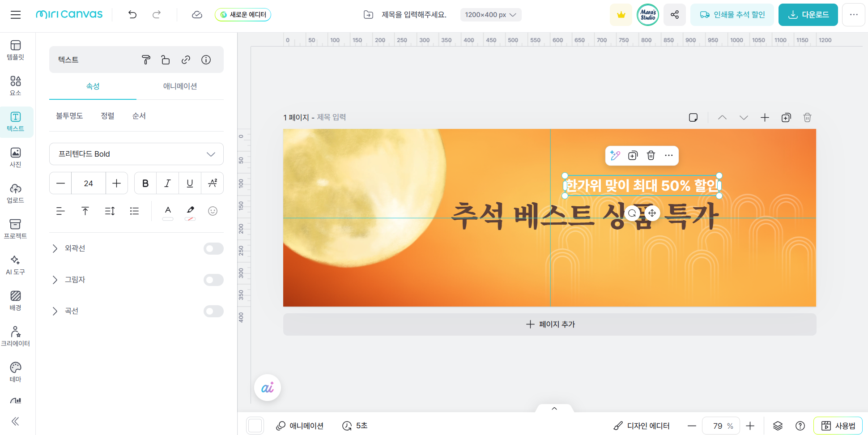Open the 요소 panel in the sidebar
The height and width of the screenshot is (435, 868).
16,85
